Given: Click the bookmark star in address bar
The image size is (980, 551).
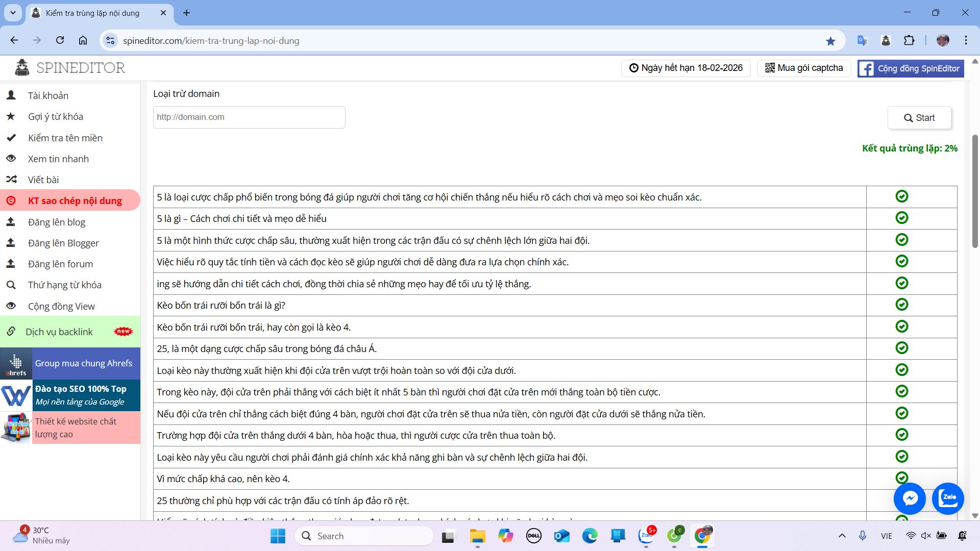Looking at the screenshot, I should pos(830,41).
